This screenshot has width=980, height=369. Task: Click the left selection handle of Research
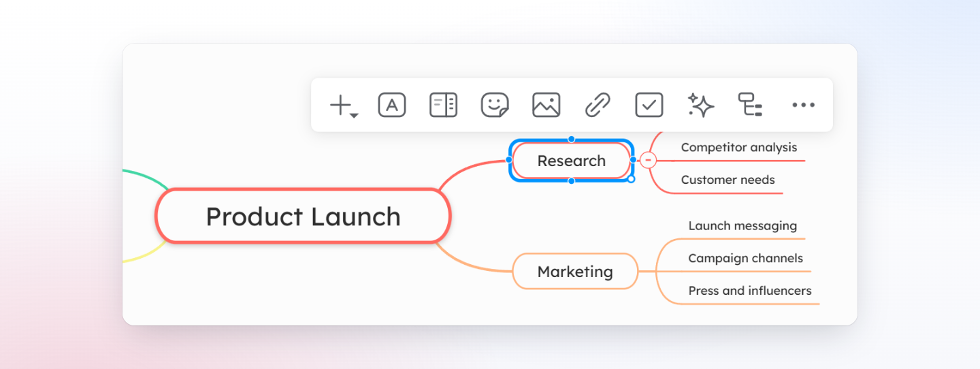click(x=510, y=160)
